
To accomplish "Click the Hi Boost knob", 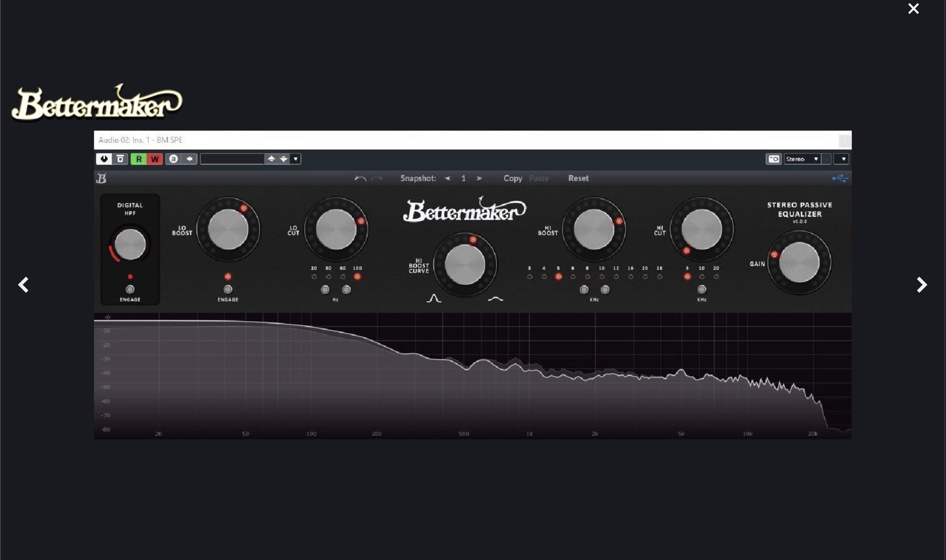I will coord(593,229).
